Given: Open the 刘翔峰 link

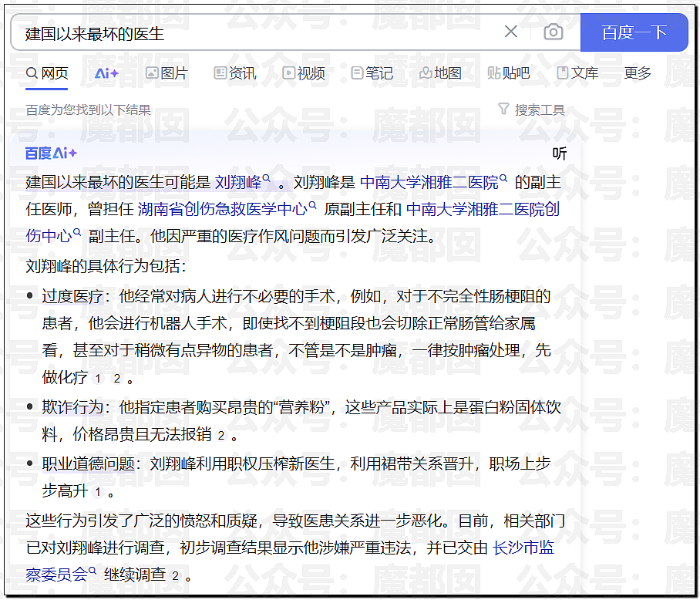Looking at the screenshot, I should pyautogui.click(x=242, y=182).
